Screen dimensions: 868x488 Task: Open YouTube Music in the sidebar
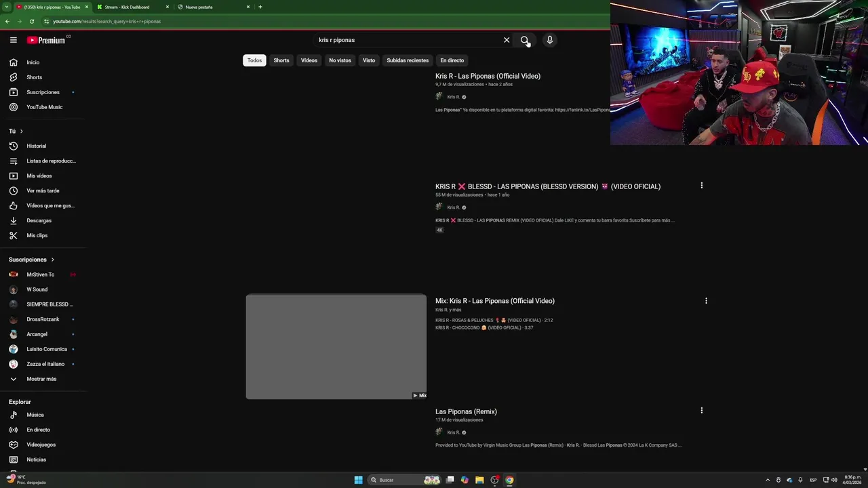[43, 107]
